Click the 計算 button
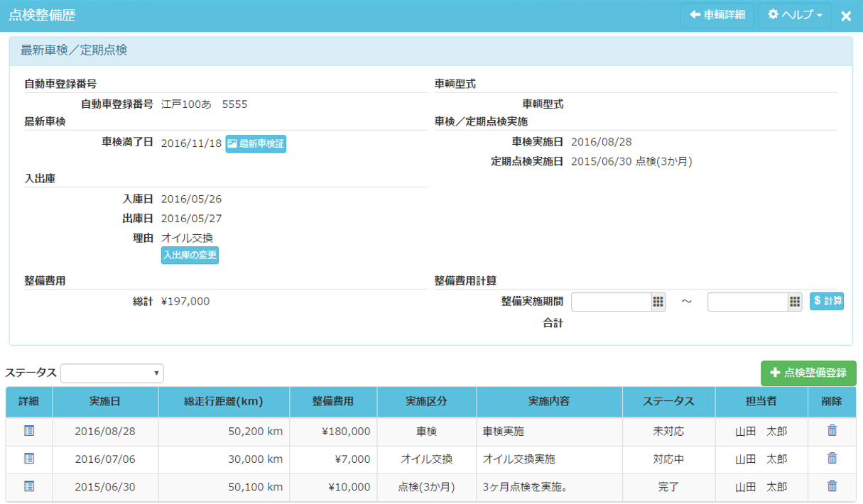Screen dimensions: 863x504 [x=827, y=301]
